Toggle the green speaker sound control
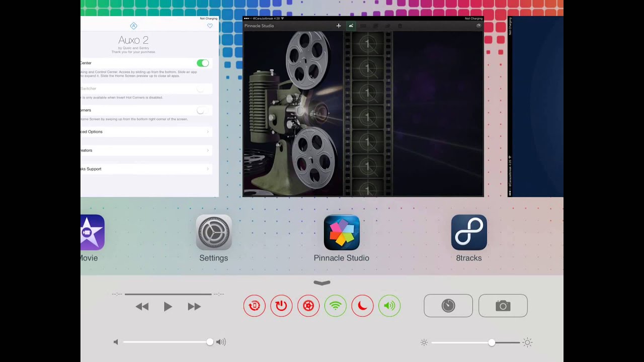Image resolution: width=644 pixels, height=362 pixels. point(389,306)
